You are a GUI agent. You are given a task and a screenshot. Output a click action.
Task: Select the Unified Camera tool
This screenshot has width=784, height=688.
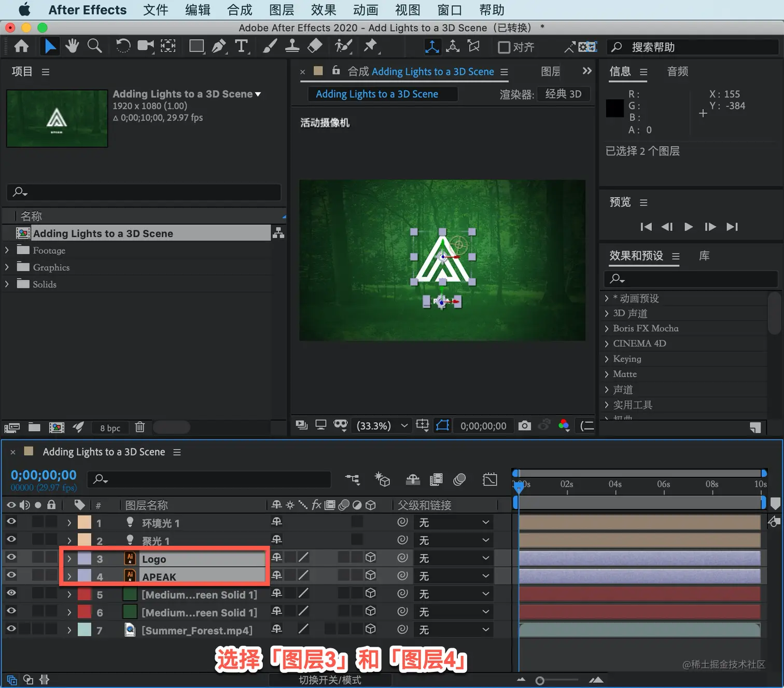146,47
